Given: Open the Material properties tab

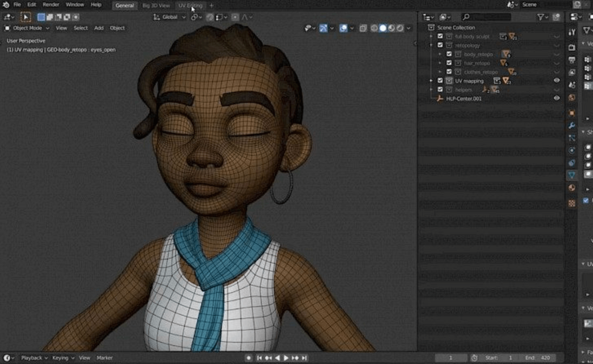Looking at the screenshot, I should click(572, 188).
